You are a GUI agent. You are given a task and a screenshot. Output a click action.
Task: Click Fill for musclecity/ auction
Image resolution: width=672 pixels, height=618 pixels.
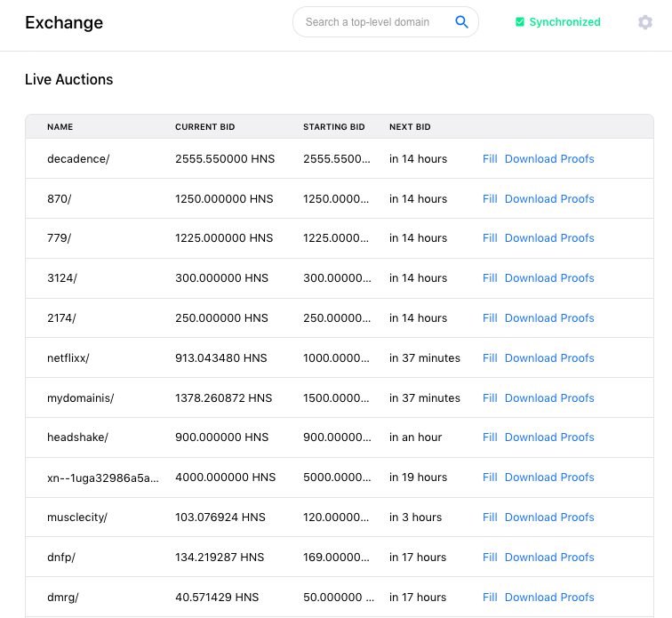490,517
